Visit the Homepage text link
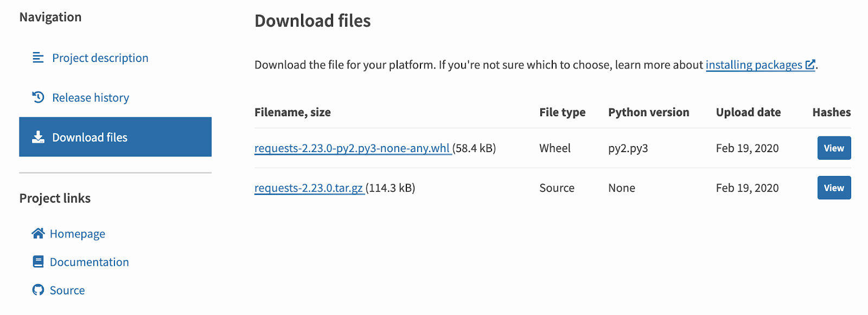The image size is (868, 315). coord(78,234)
